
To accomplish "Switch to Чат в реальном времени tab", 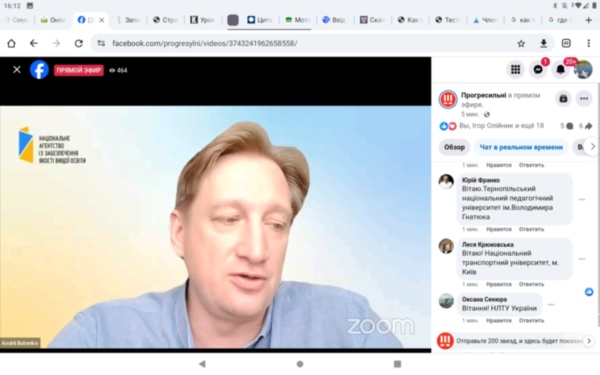I will 521,147.
